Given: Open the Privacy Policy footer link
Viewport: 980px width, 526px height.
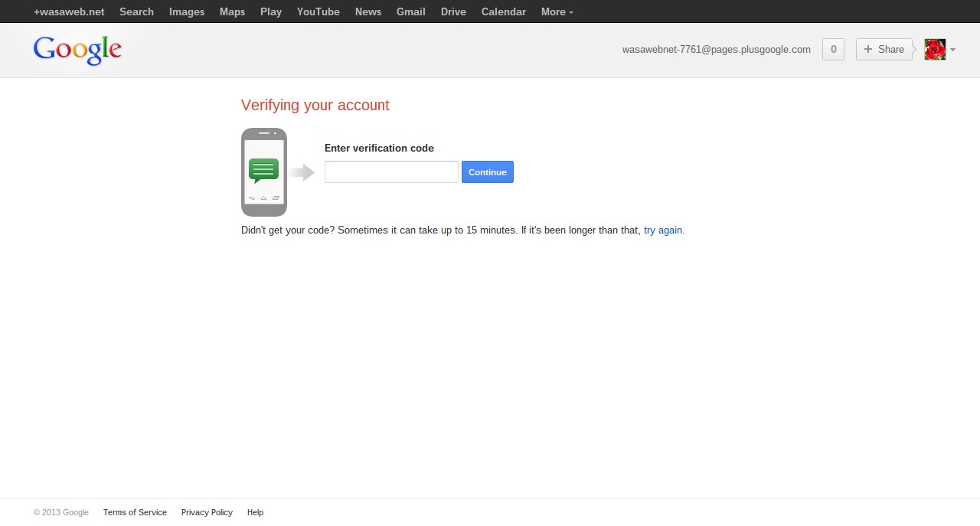Looking at the screenshot, I should pyautogui.click(x=207, y=512).
